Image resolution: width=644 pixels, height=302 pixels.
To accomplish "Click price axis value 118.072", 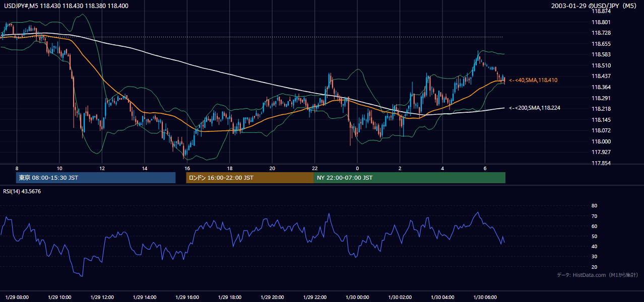I will click(x=601, y=130).
